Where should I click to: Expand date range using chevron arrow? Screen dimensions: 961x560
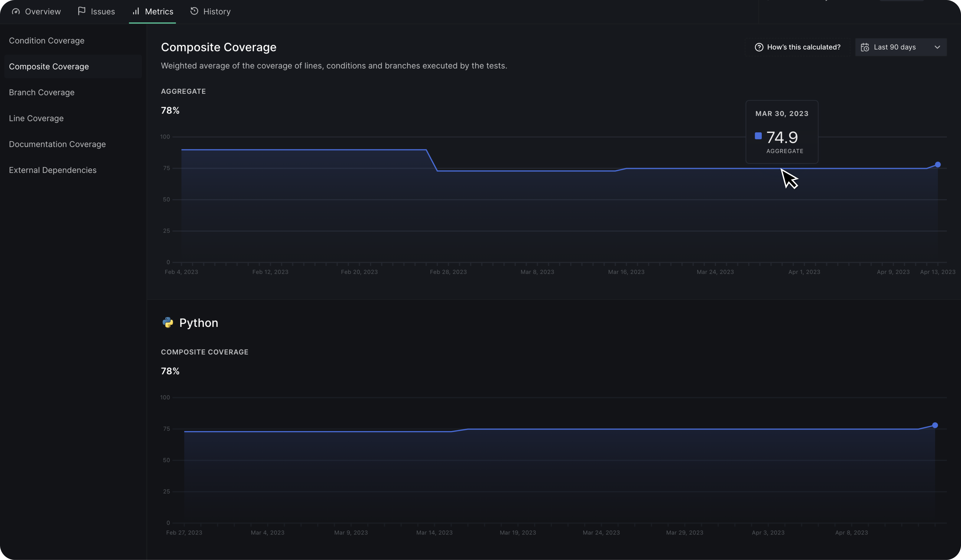click(937, 47)
